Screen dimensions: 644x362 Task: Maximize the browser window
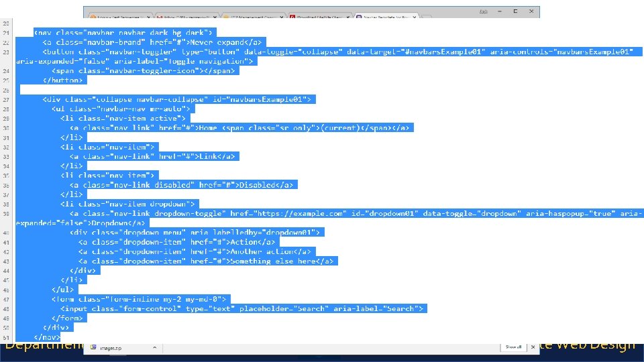point(515,11)
